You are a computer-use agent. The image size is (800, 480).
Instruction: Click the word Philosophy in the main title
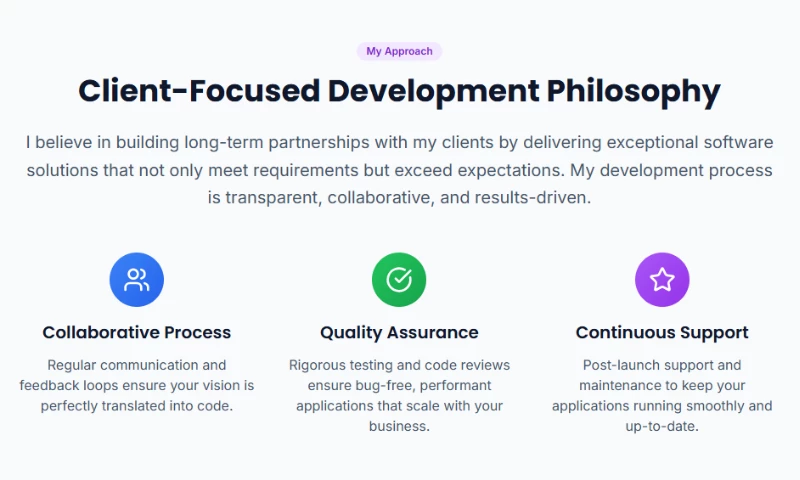pyautogui.click(x=633, y=91)
